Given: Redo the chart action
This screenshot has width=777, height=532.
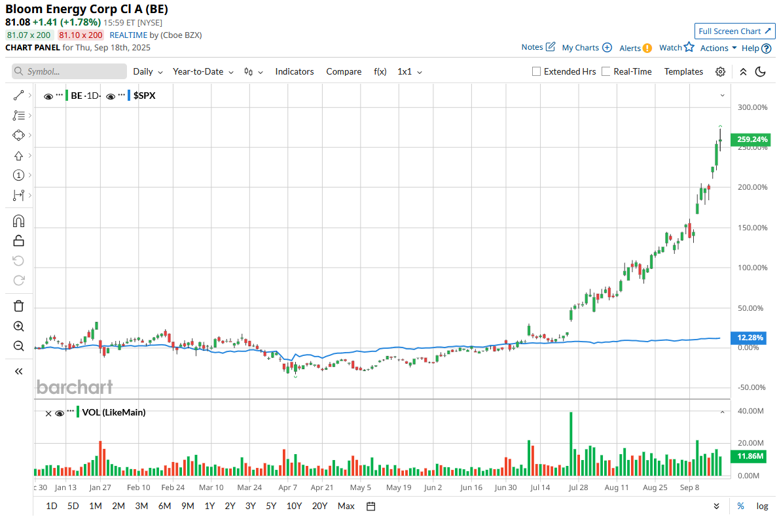Looking at the screenshot, I should [x=18, y=280].
